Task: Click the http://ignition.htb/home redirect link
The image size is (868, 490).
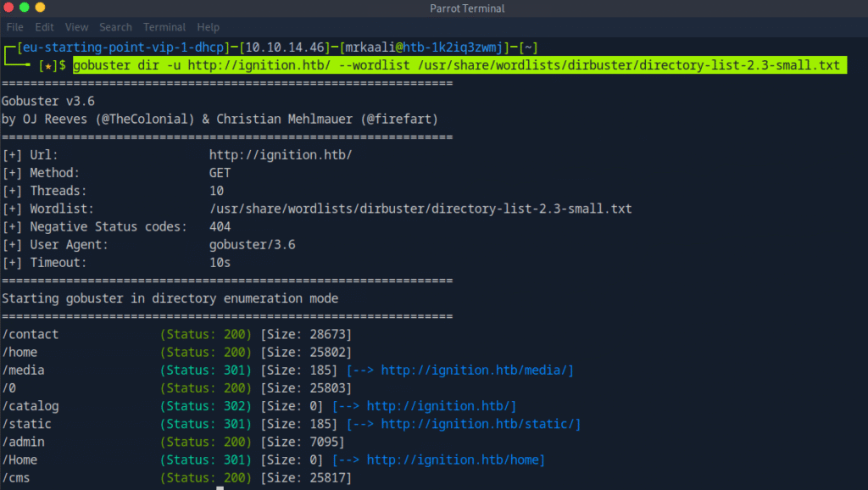Action: click(456, 459)
